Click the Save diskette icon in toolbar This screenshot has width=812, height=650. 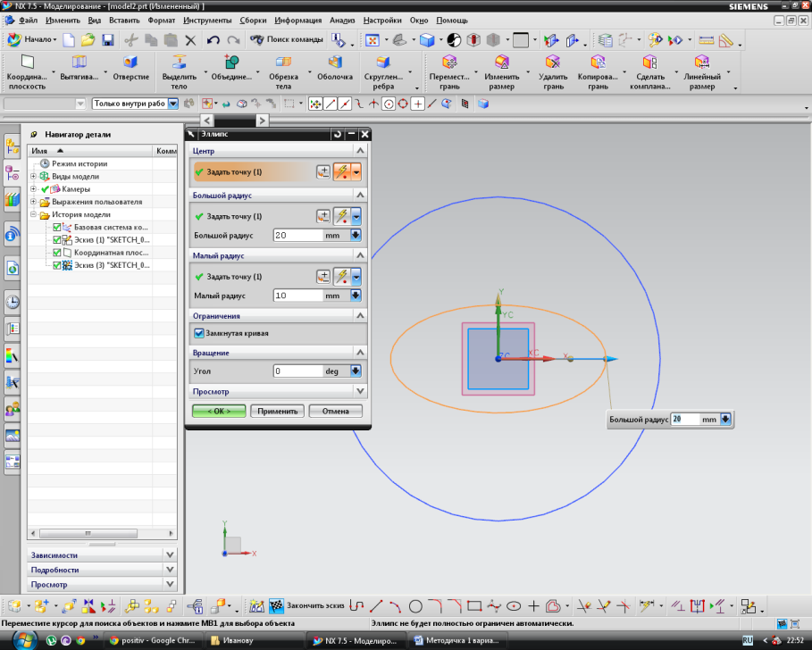tap(107, 40)
